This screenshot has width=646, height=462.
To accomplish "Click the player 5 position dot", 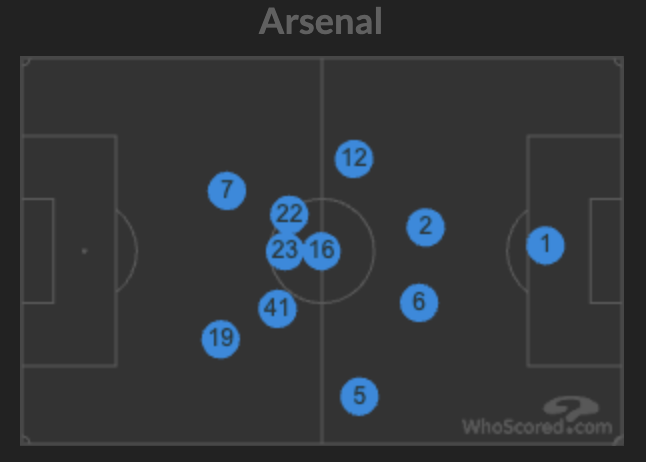I will tap(359, 397).
